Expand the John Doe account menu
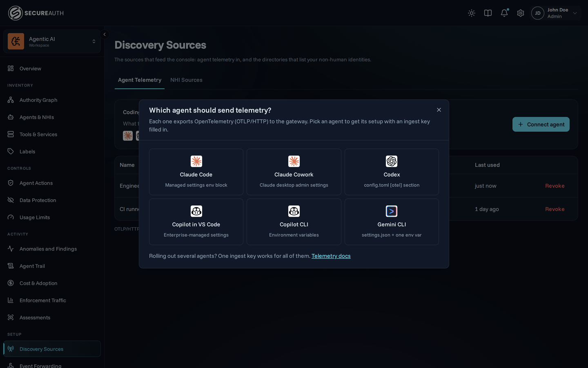The width and height of the screenshot is (588, 368). click(x=556, y=13)
